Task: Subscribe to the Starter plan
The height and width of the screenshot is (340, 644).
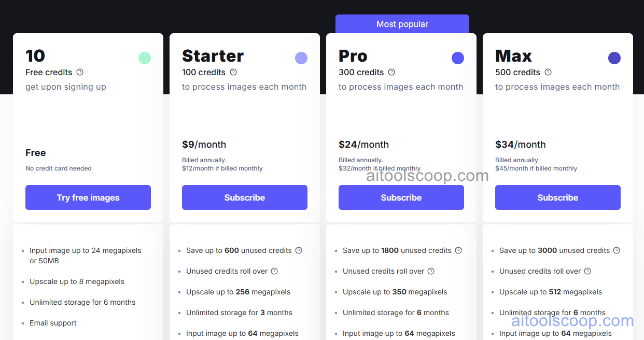Action: 244,197
